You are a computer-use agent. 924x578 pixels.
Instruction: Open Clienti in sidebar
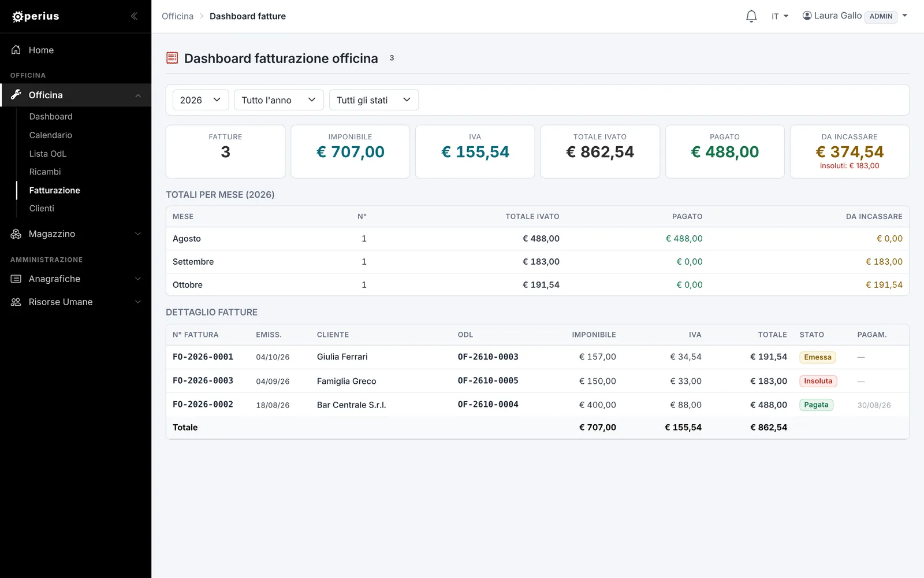(42, 208)
